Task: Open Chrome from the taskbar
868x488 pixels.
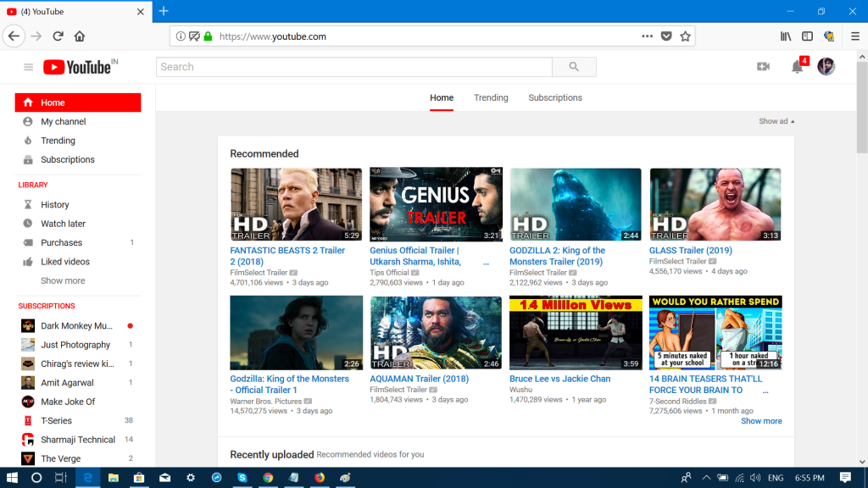Action: click(268, 478)
